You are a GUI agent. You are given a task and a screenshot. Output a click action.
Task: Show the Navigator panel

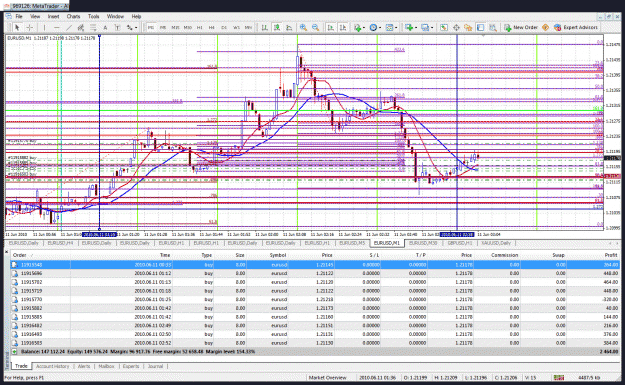tap(468, 28)
